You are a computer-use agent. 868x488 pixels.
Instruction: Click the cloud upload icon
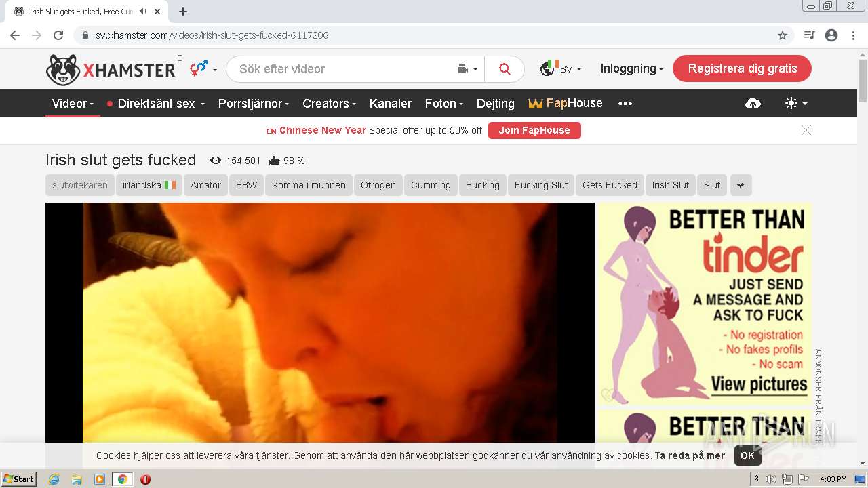(753, 103)
